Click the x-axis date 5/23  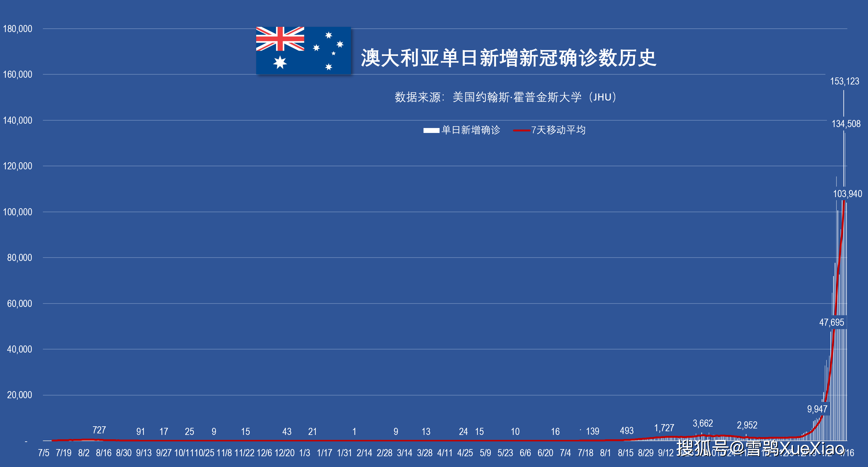coord(505,453)
